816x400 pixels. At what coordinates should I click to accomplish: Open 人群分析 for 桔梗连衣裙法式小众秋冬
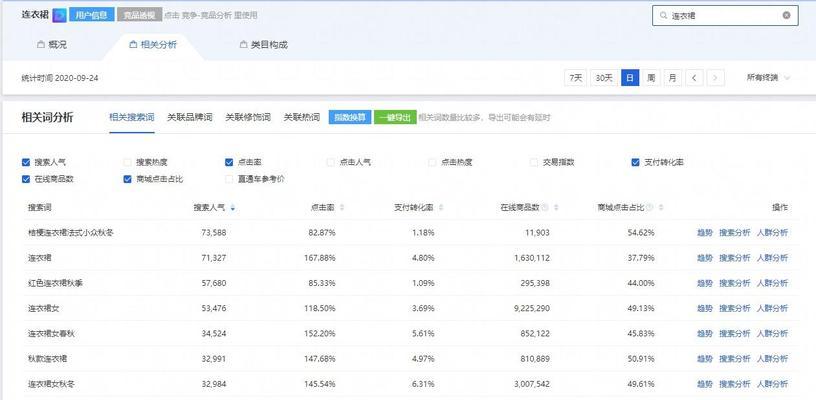772,233
